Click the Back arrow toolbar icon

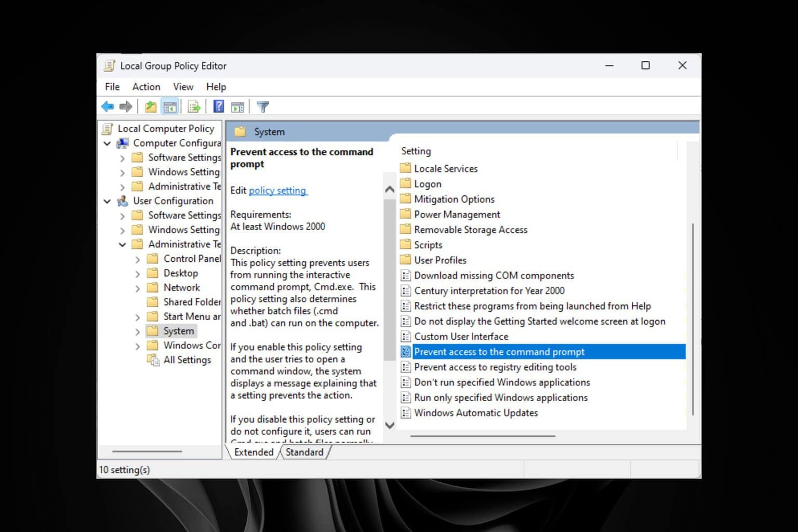pos(108,107)
